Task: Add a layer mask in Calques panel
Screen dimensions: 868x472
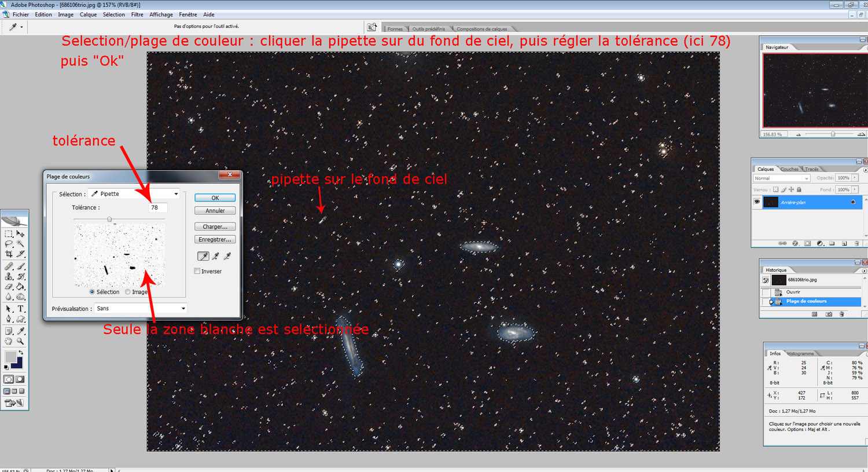Action: pyautogui.click(x=807, y=243)
